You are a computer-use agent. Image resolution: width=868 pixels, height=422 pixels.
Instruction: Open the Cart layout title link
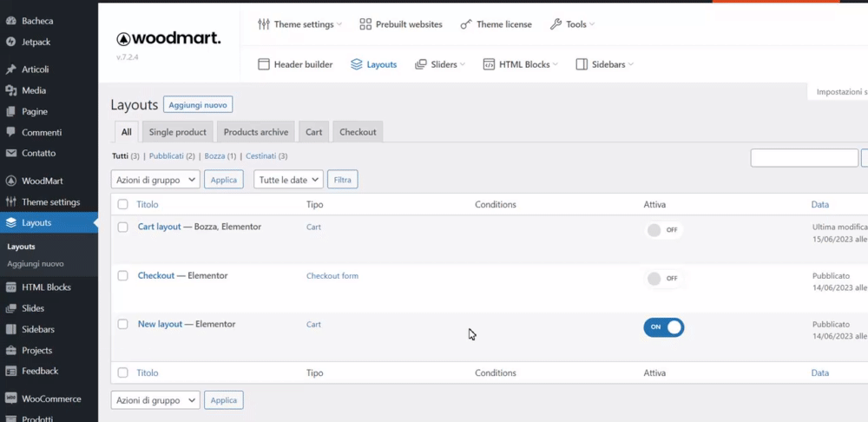(x=160, y=227)
